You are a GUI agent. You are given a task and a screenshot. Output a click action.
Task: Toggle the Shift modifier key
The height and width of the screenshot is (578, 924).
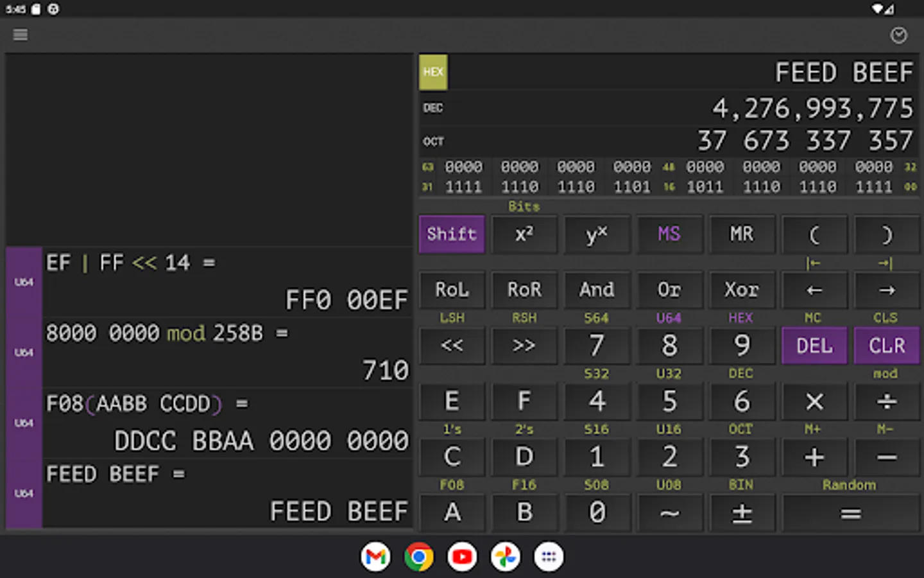click(x=452, y=234)
